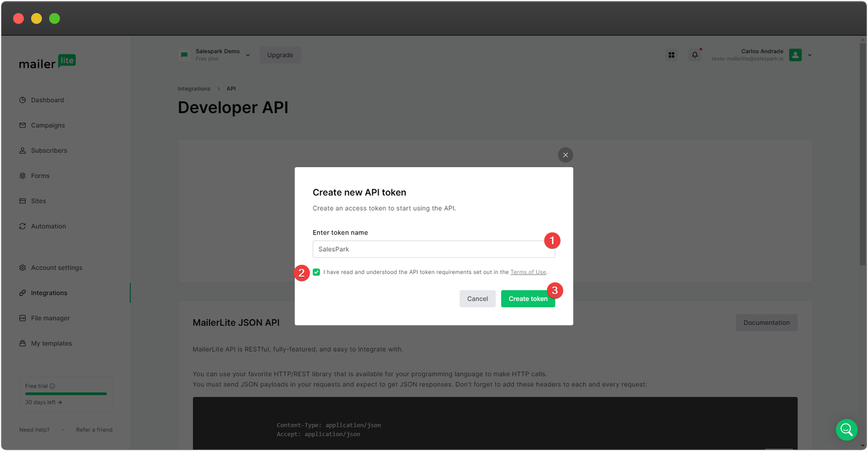Click the Cancel button
Viewport: 868px width, 451px height.
point(477,299)
